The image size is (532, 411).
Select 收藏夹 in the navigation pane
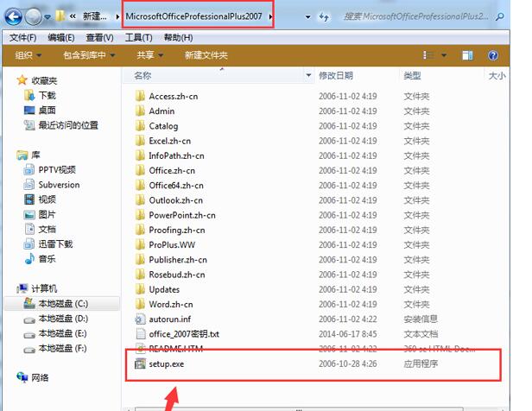coord(44,80)
